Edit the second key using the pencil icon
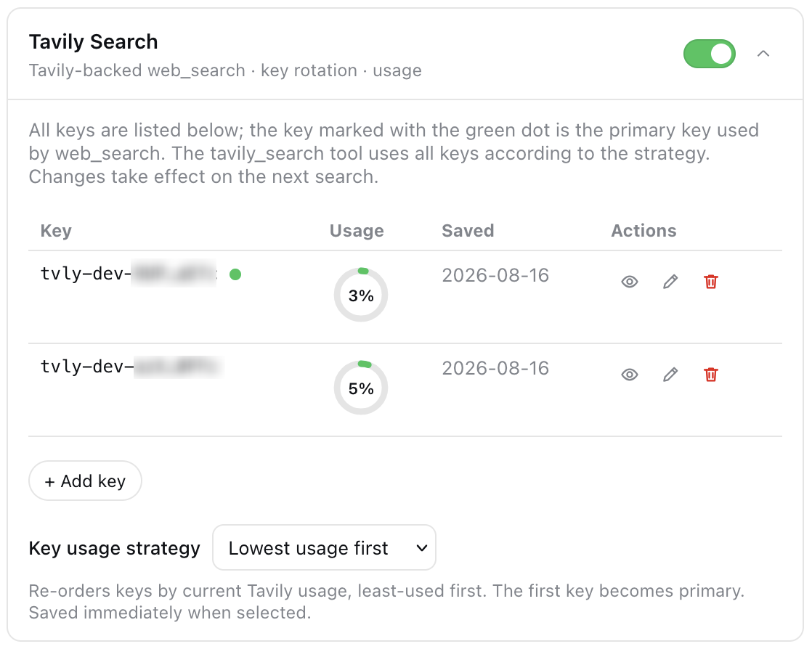812x649 pixels. [x=670, y=374]
